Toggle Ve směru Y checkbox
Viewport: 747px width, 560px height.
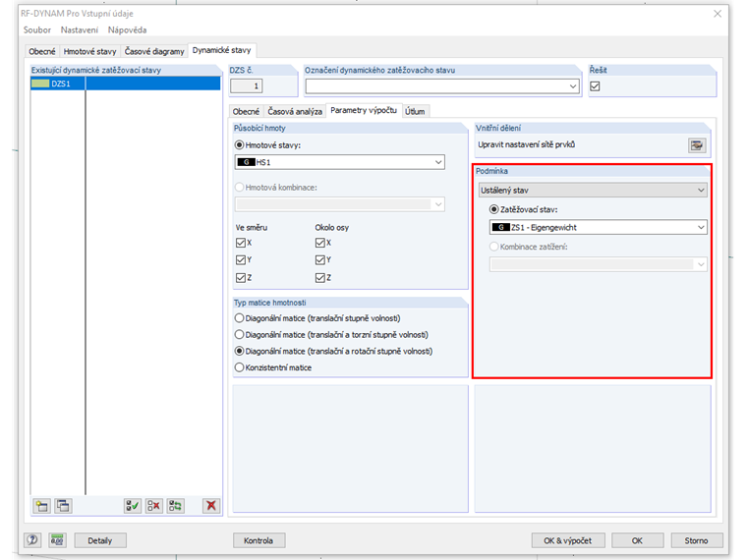(241, 260)
